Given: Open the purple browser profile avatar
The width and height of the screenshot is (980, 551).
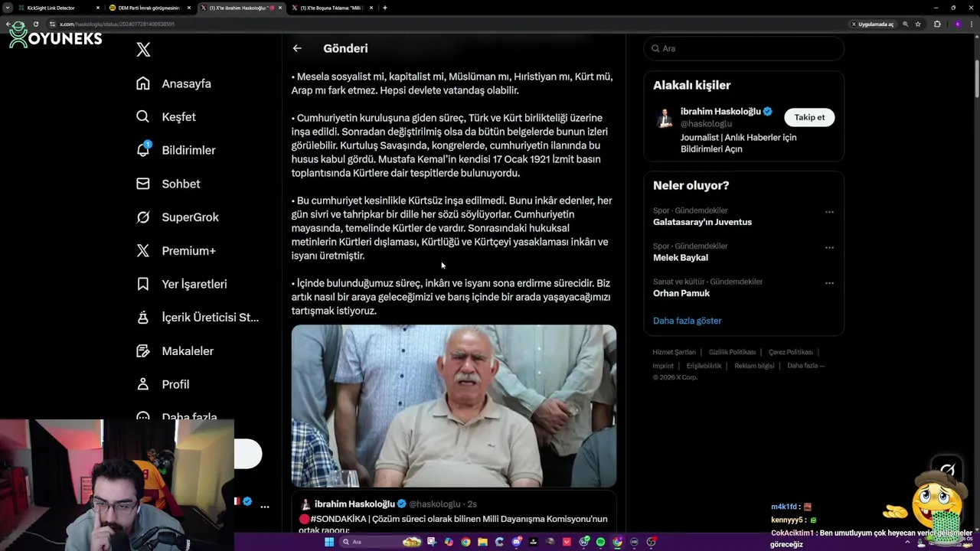Looking at the screenshot, I should tap(957, 24).
